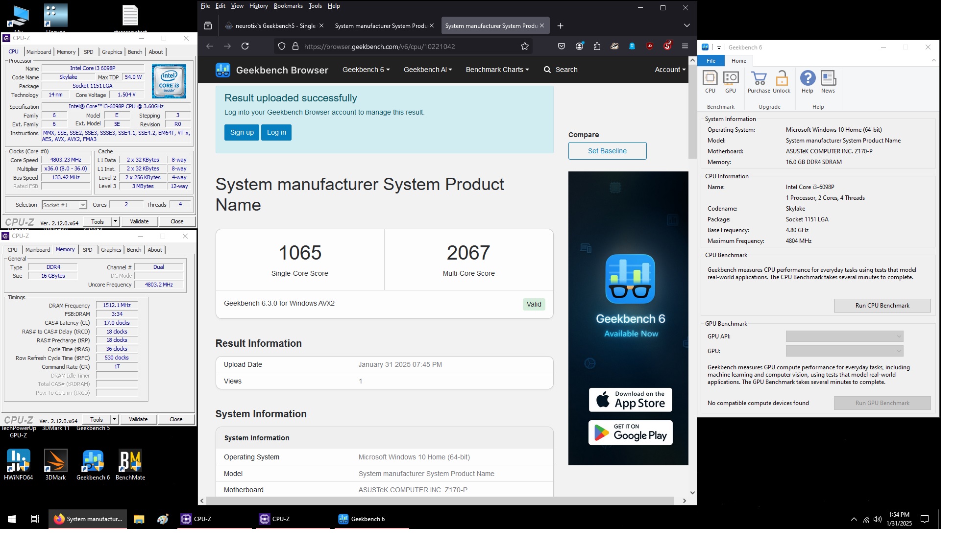Reload the page in Firefox
Viewport: 980px width, 551px height.
[x=245, y=46]
